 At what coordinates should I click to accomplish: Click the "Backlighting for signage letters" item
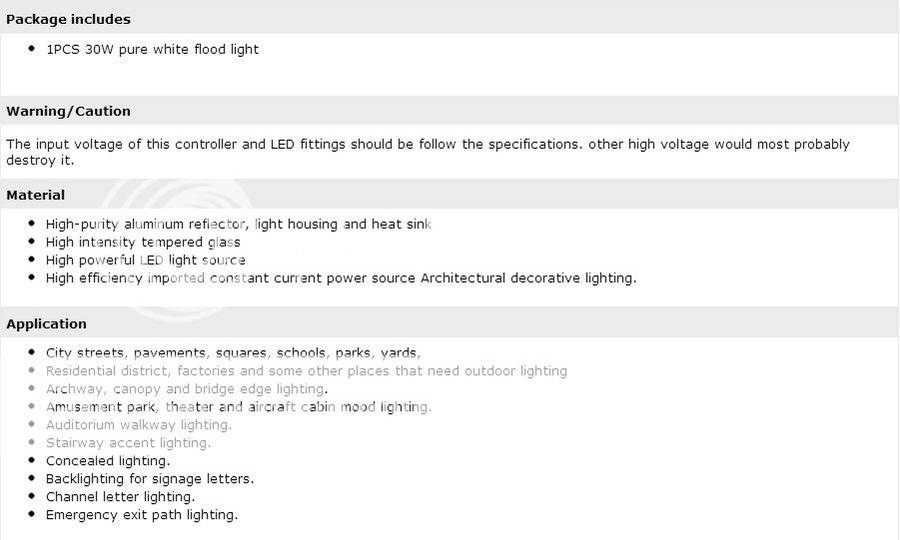click(149, 479)
